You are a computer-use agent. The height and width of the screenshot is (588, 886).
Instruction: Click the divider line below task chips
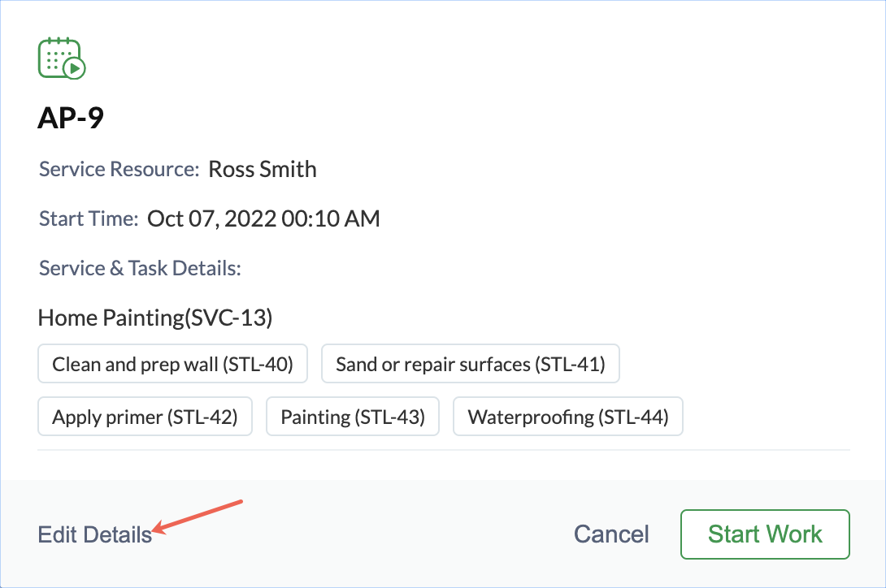[x=443, y=449]
